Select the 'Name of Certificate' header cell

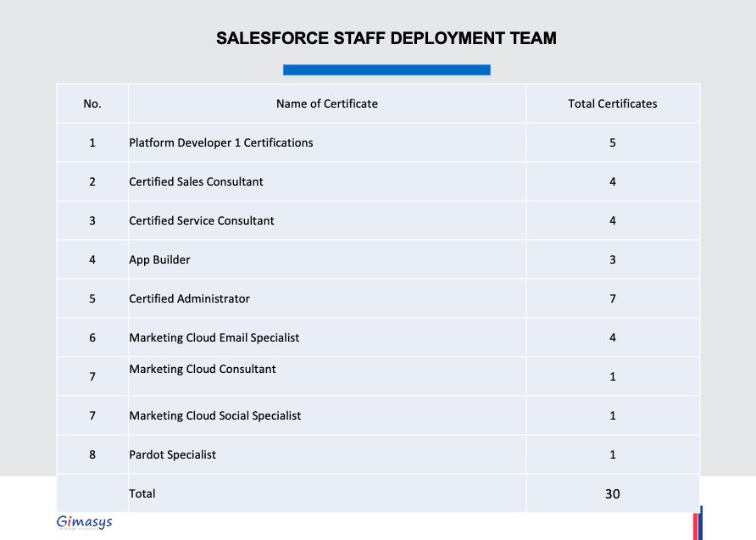(x=327, y=103)
